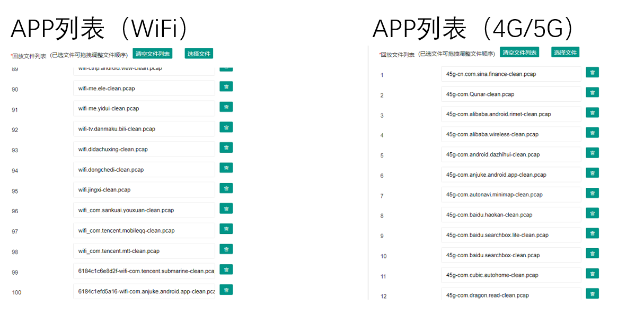Delete wifi_com.tencent.mobileqq-clean.pcap entry
Viewport: 644px width, 314px height.
coord(226,229)
